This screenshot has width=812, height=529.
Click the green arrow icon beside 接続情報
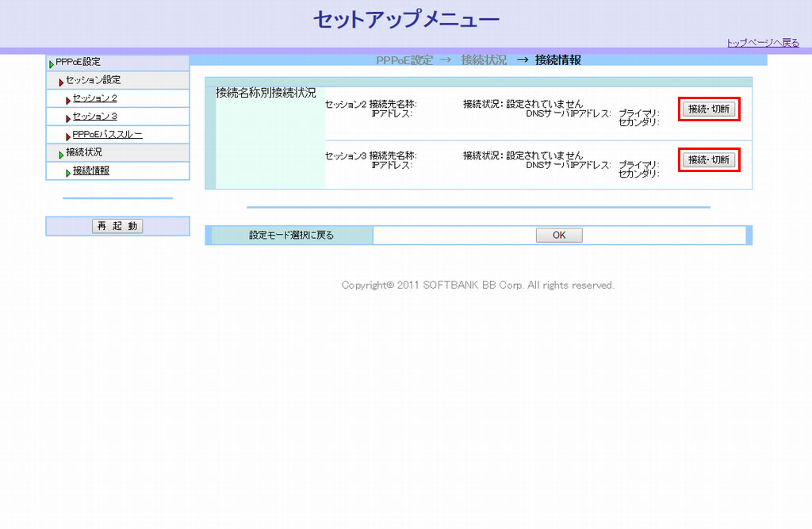click(68, 173)
